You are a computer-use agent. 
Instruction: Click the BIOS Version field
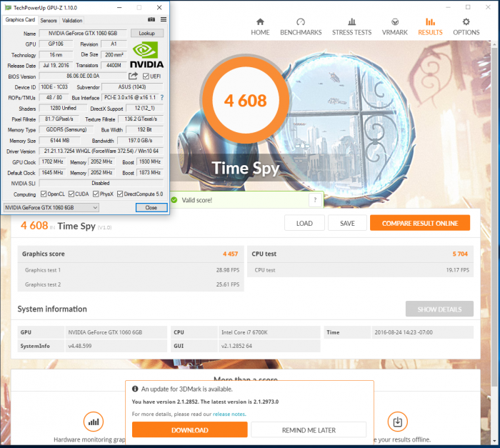(83, 76)
